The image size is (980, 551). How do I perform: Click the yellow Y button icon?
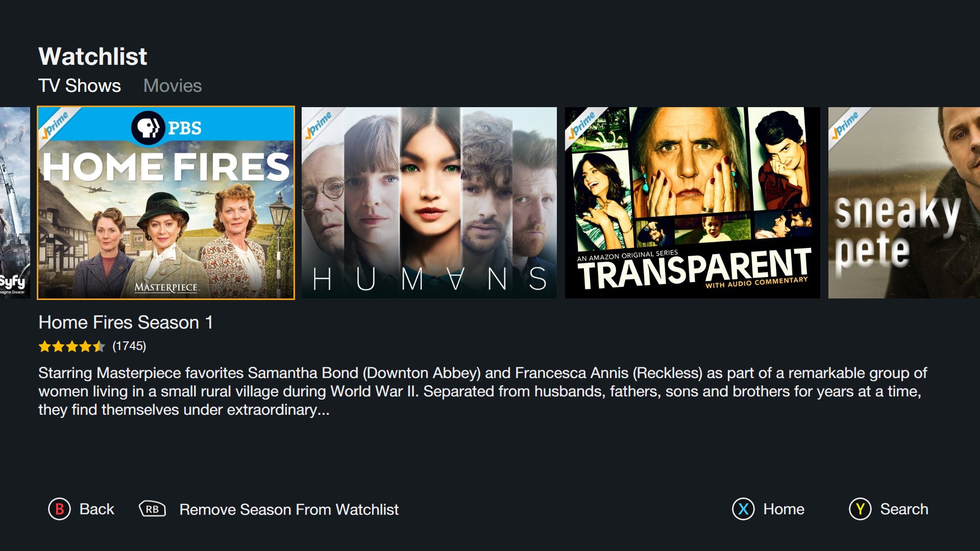(x=860, y=509)
